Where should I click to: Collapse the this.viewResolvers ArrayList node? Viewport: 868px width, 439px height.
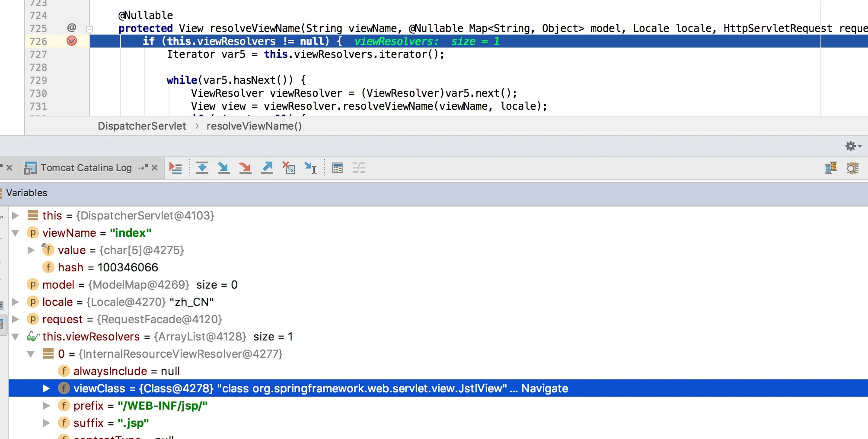click(x=16, y=337)
